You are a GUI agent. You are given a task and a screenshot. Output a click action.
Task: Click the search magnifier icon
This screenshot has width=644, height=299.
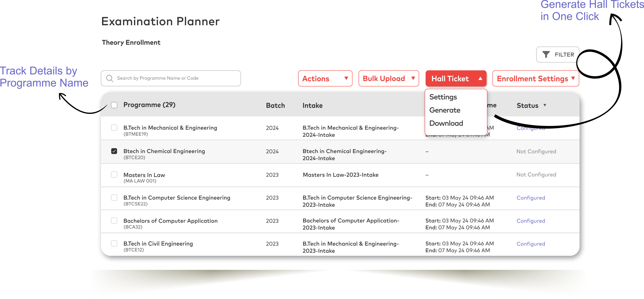tap(110, 78)
